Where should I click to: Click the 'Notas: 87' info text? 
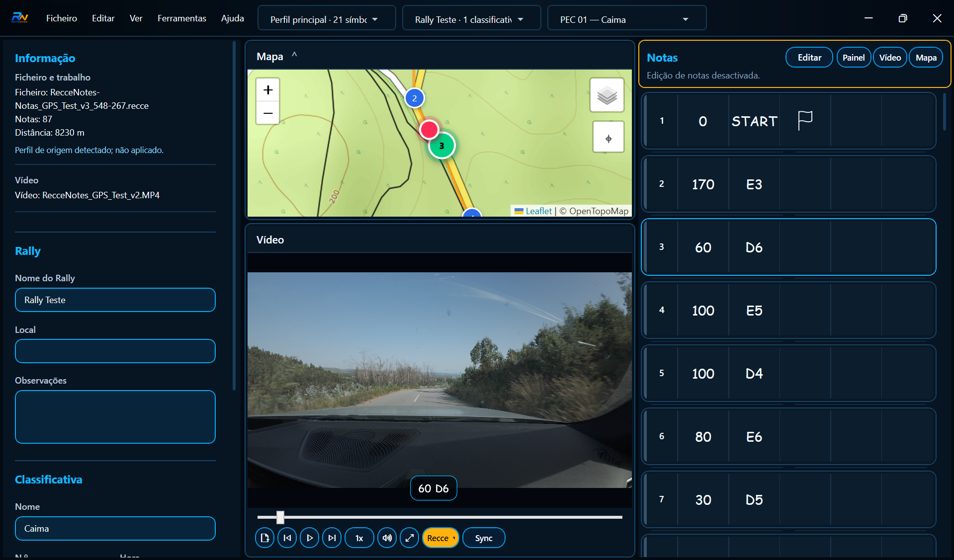(x=33, y=119)
